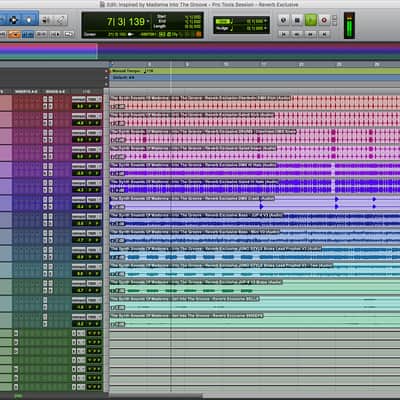This screenshot has width=400, height=400.
Task: Open the main counter format dropdown arrow
Action: click(x=148, y=22)
